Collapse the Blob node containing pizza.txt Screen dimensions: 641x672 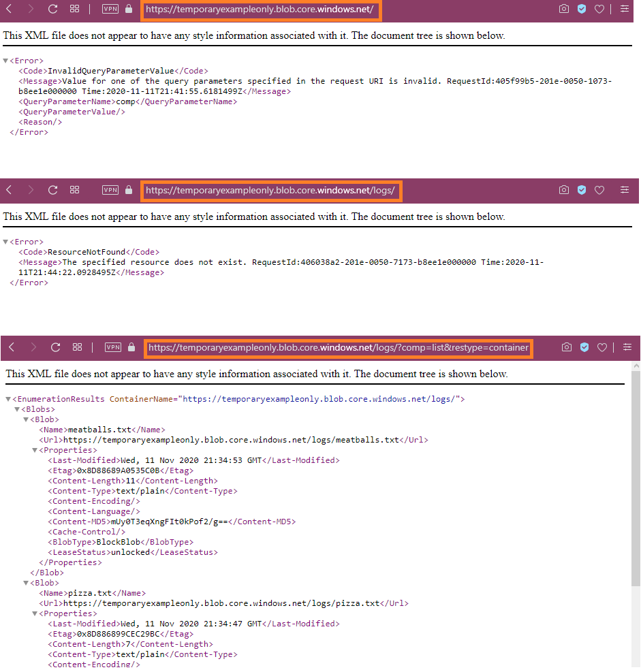(26, 583)
